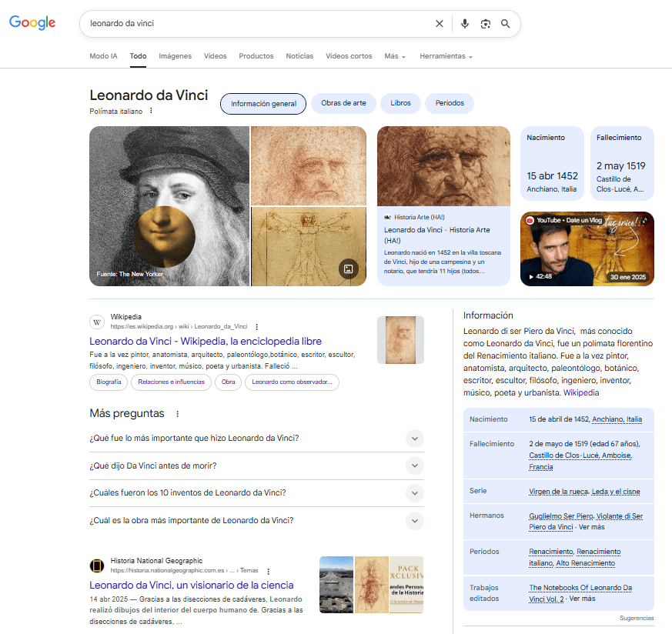Viewport: 672px width, 634px height.
Task: Clear the search box with X icon
Action: (440, 24)
